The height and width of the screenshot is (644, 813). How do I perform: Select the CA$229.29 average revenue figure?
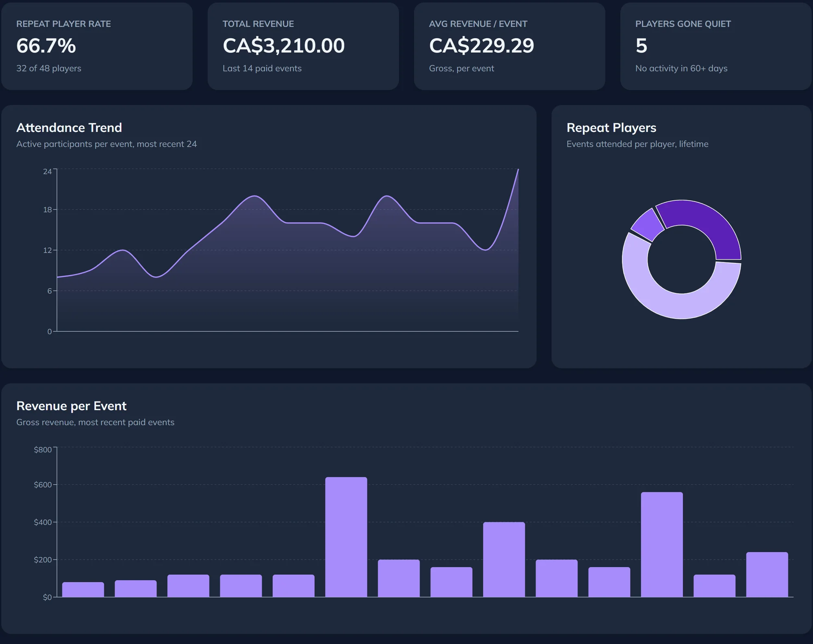click(482, 46)
